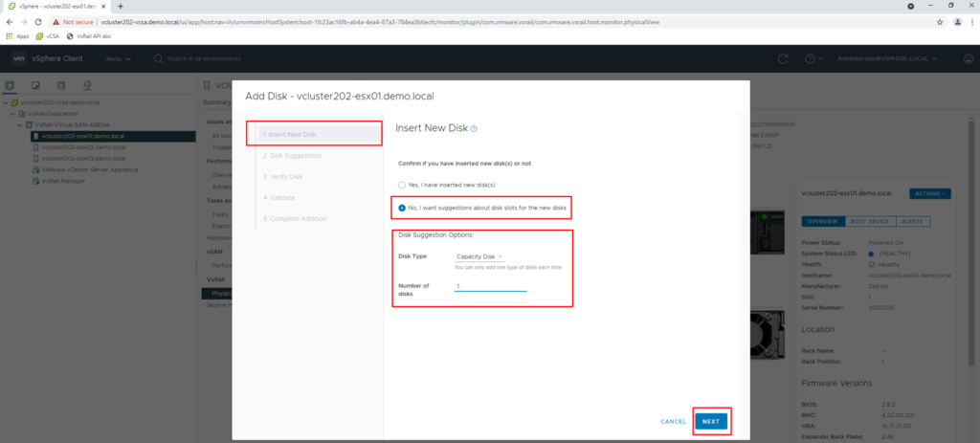Open the vSphere help menu icon
The image size is (980, 443).
pyautogui.click(x=813, y=58)
